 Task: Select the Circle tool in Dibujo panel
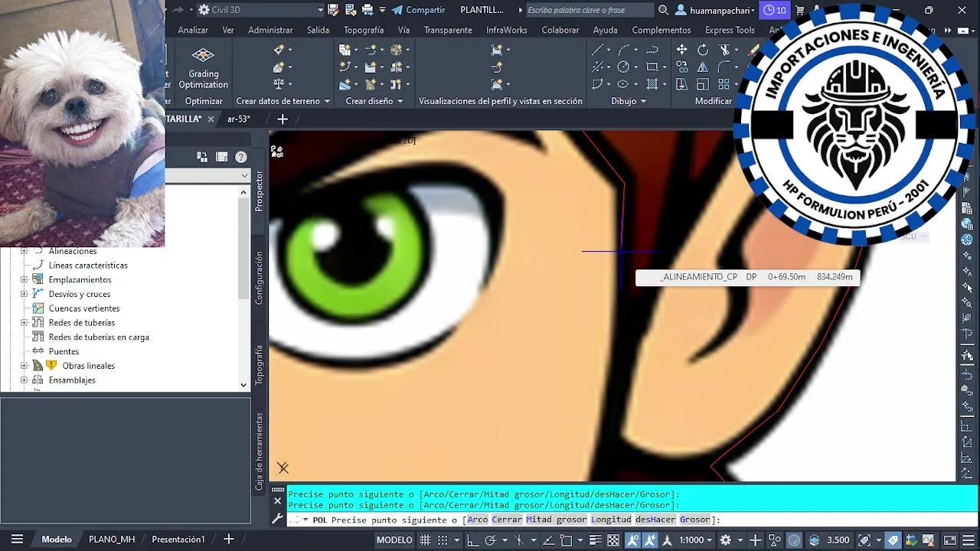tap(624, 67)
